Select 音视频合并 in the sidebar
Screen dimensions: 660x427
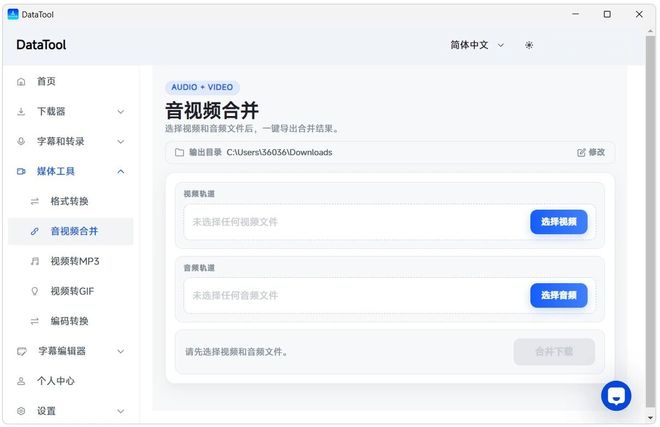71,231
